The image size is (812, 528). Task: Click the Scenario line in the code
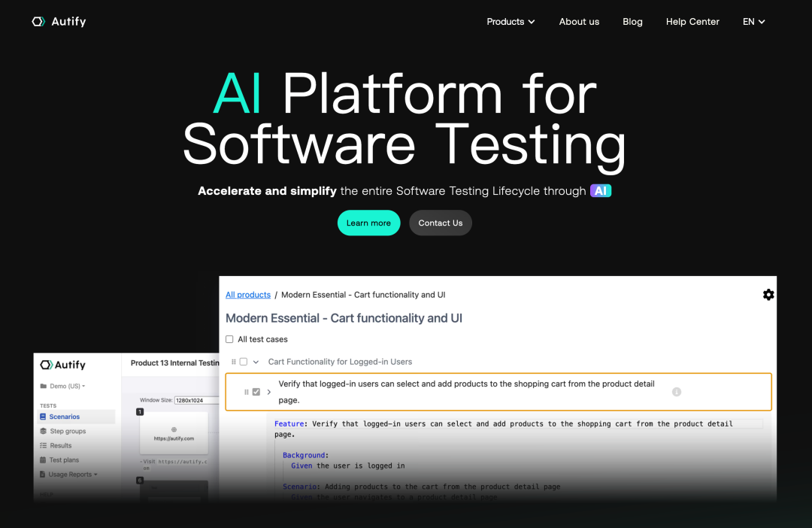[422, 487]
